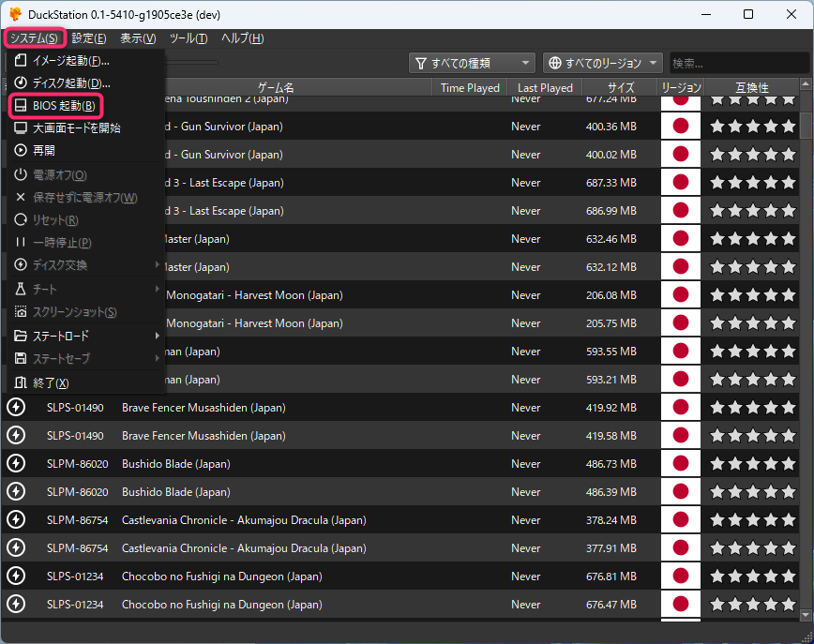The width and height of the screenshot is (814, 644).
Task: Click the scrollbar down arrow in the game list
Action: click(806, 616)
